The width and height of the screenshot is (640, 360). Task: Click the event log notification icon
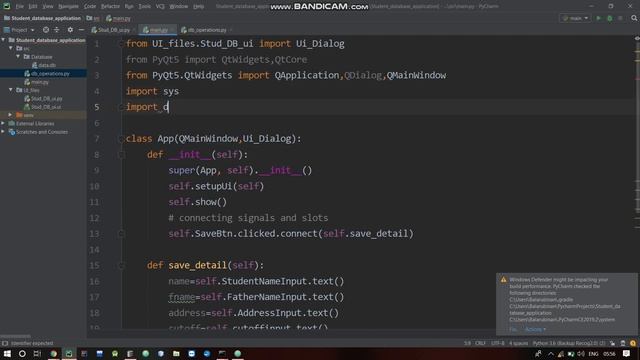click(633, 343)
